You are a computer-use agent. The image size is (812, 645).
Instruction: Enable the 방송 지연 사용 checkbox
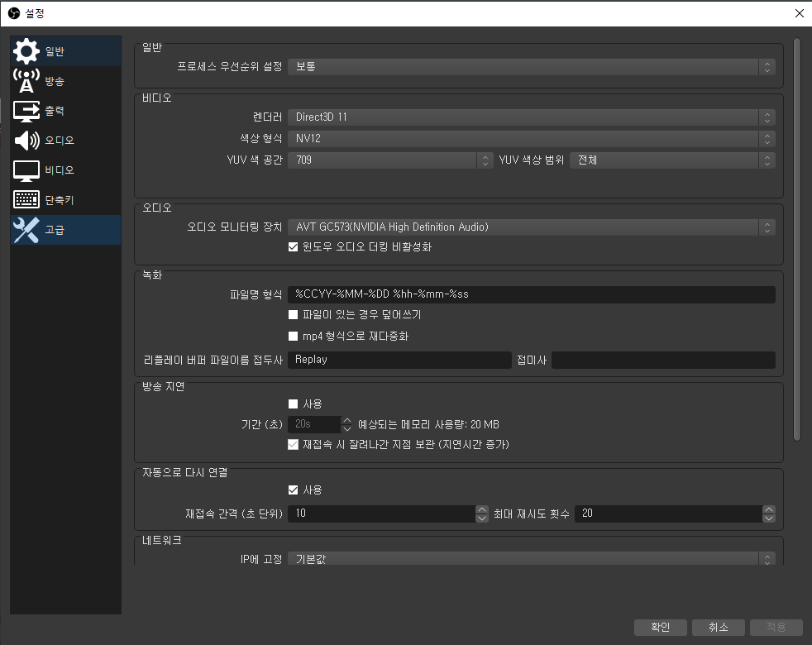[x=293, y=404]
